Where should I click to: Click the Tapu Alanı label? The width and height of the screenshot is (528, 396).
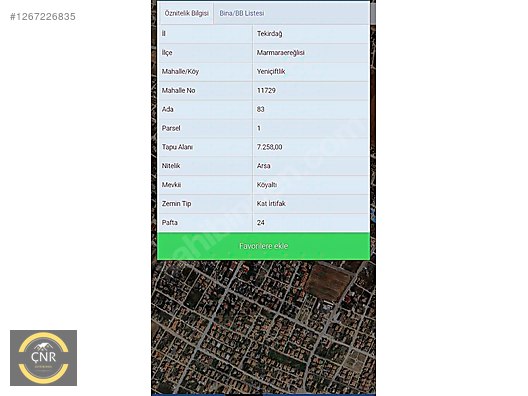click(x=177, y=147)
